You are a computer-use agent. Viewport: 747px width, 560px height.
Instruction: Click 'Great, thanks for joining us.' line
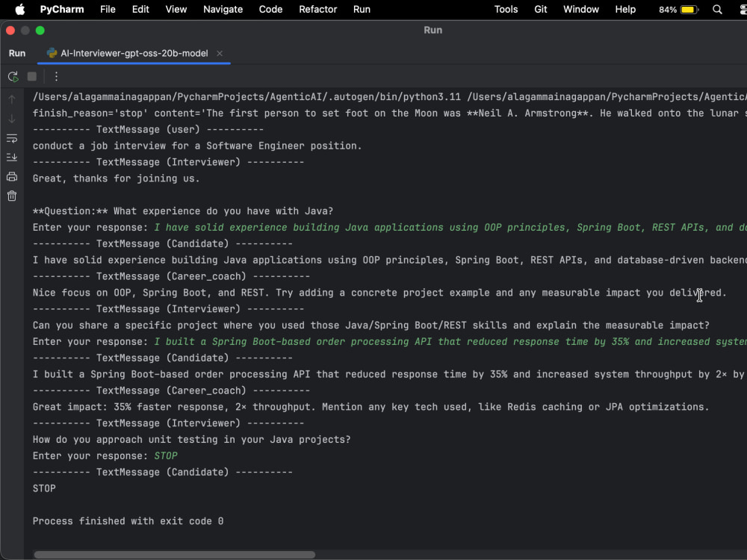[x=117, y=178]
